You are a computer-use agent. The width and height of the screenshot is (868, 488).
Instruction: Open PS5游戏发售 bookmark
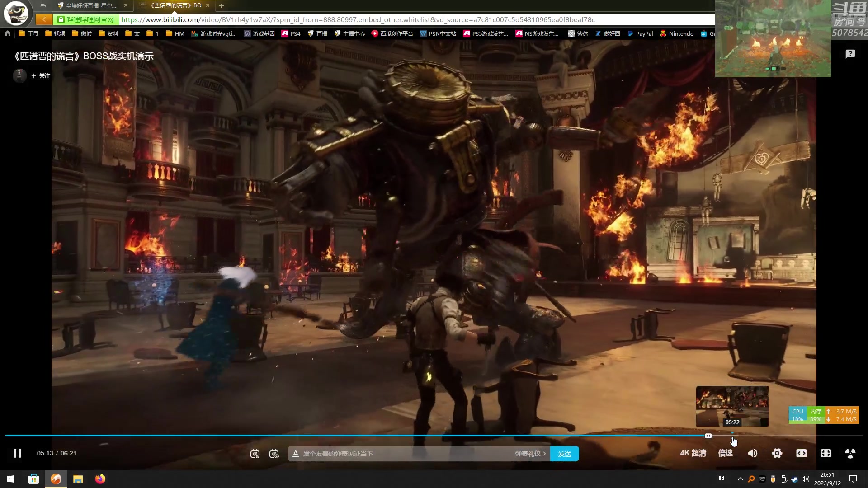click(486, 33)
